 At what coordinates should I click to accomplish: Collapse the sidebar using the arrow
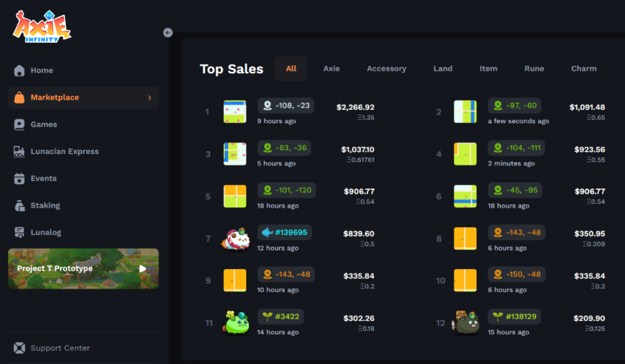[168, 32]
